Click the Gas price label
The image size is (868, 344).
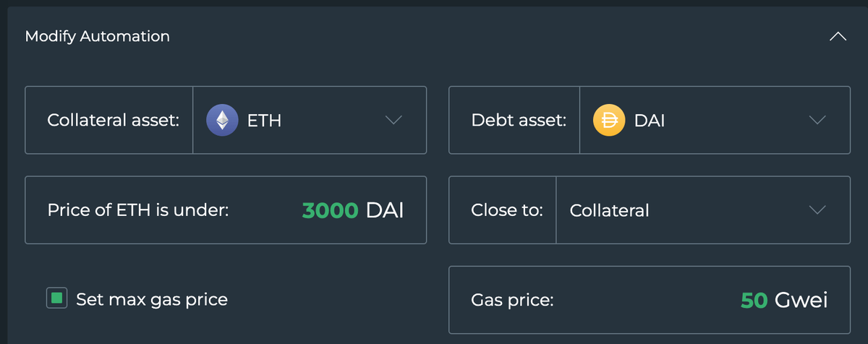point(512,300)
